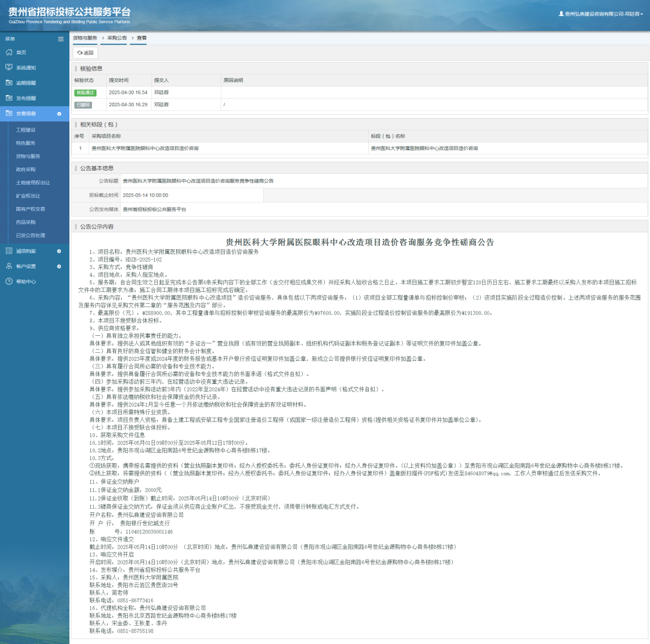Screen dimensions: 650x644
Task: Click the 货物与服务 breadcrumb link
Action: [x=85, y=38]
